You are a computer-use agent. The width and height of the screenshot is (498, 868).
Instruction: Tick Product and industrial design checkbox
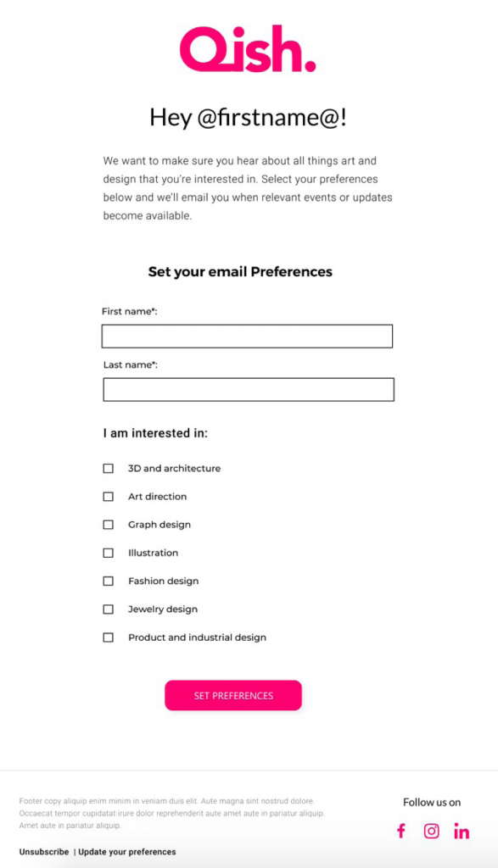(x=108, y=637)
